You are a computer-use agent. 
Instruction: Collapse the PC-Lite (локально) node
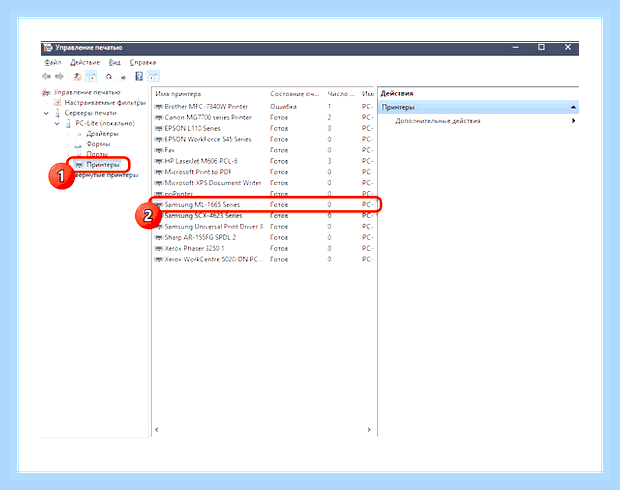pos(57,124)
